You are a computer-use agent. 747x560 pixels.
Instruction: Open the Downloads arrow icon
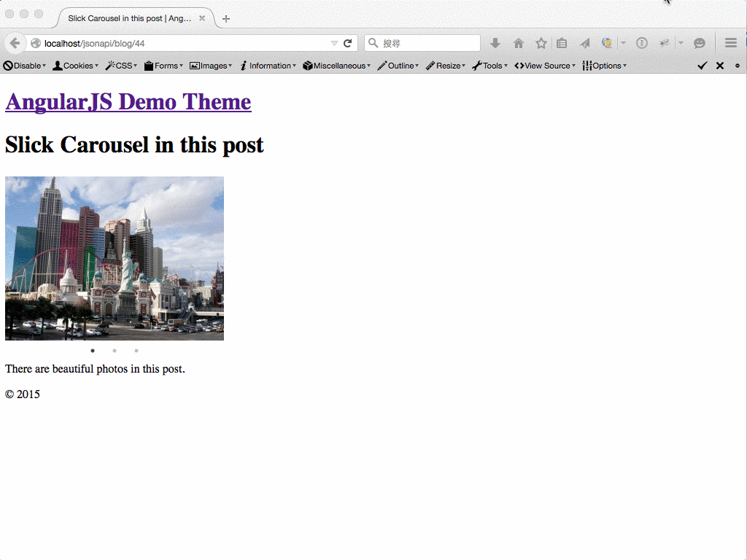click(495, 43)
